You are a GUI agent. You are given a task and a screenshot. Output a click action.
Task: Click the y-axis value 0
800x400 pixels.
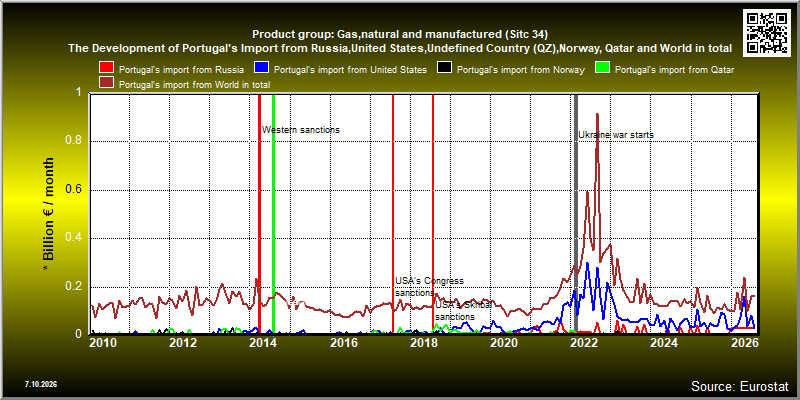click(78, 334)
